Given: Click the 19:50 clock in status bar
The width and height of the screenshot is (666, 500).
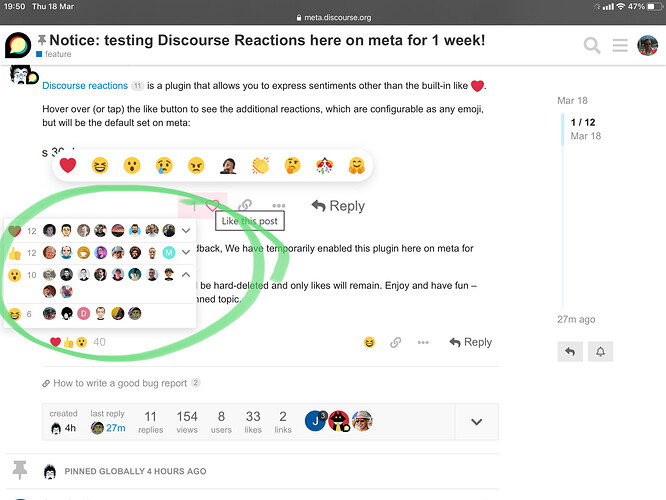Looking at the screenshot, I should tap(14, 6).
